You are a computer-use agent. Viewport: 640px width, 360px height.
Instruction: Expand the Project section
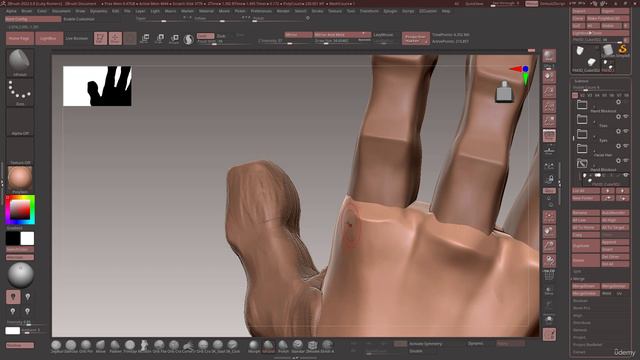pyautogui.click(x=579, y=338)
